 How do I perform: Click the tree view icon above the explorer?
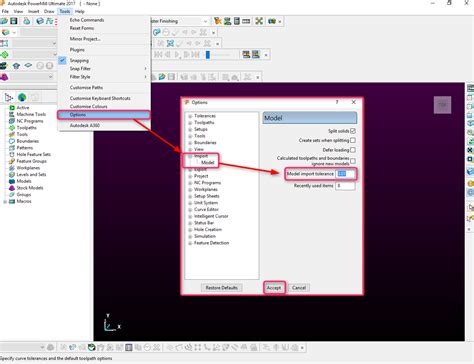click(8, 97)
